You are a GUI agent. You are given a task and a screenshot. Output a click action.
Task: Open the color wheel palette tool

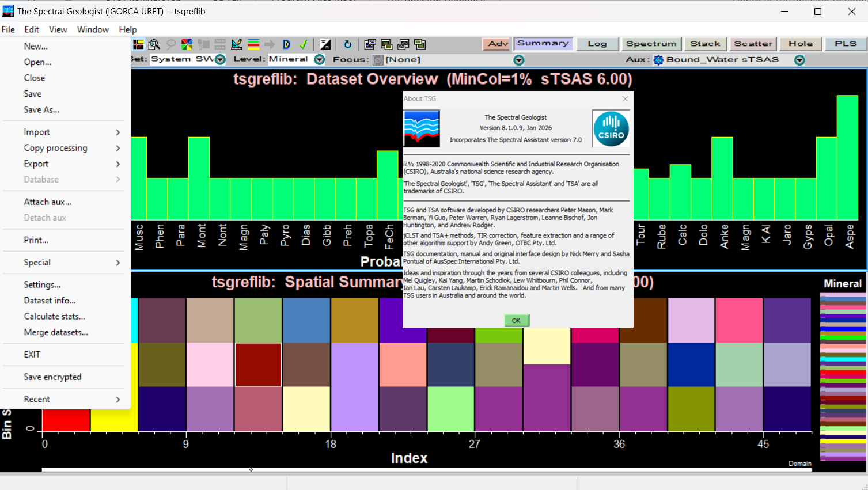coord(187,44)
